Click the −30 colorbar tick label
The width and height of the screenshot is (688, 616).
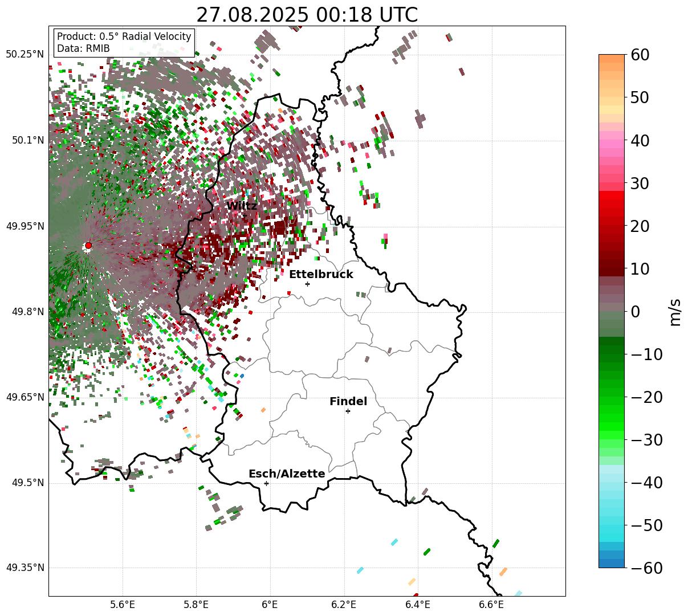click(646, 440)
